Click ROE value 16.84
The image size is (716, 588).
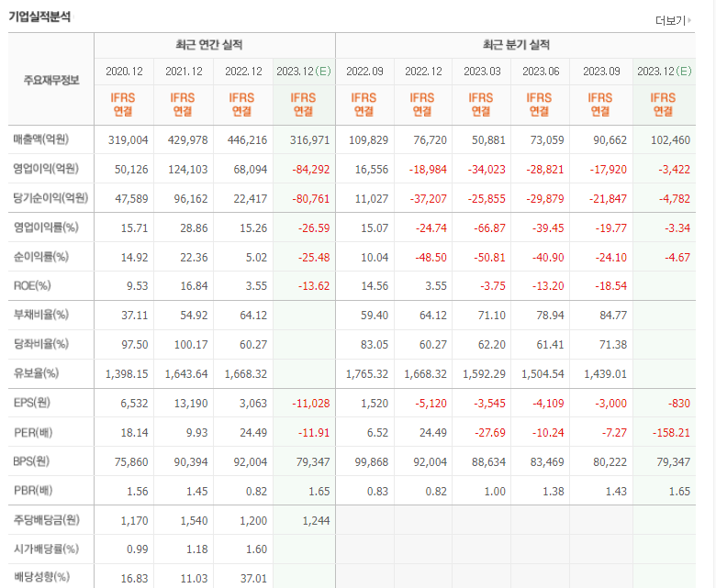click(x=194, y=286)
